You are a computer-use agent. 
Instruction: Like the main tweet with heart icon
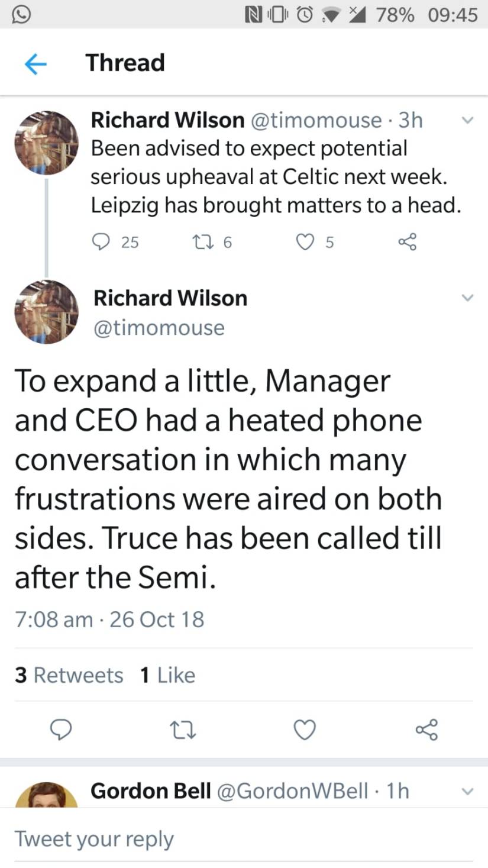click(305, 731)
